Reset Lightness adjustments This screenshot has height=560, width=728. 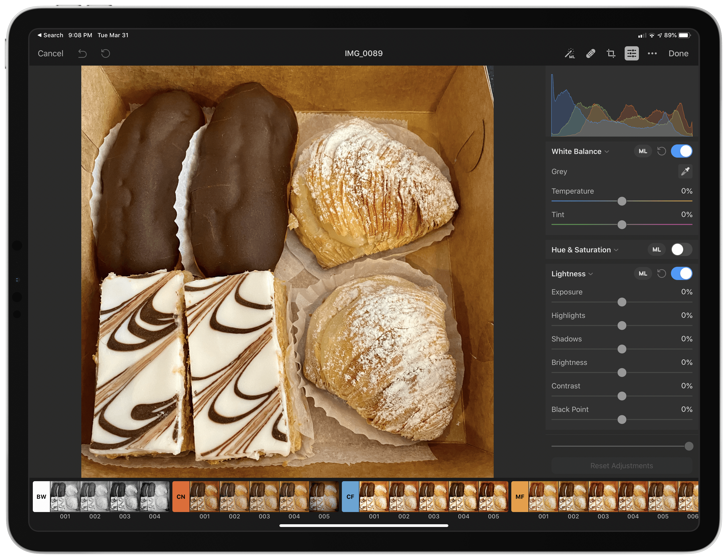pos(661,273)
